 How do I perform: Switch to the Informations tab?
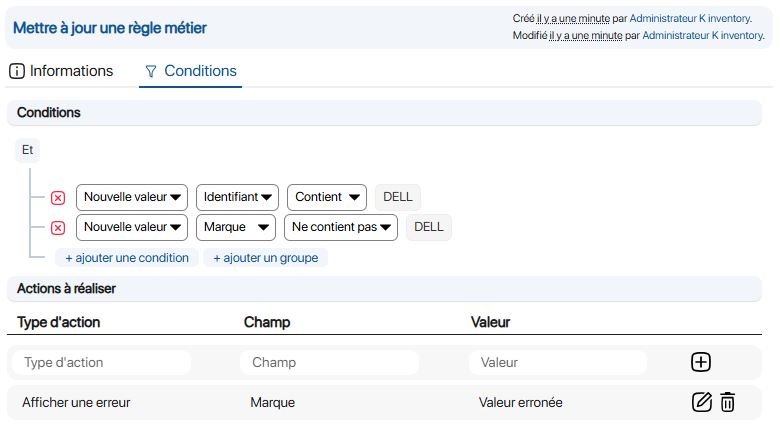[61, 71]
